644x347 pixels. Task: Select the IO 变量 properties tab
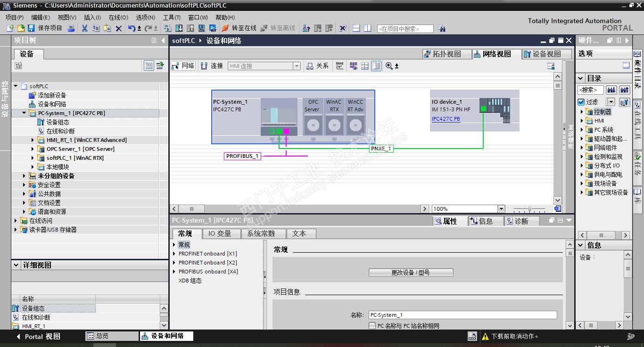click(220, 233)
